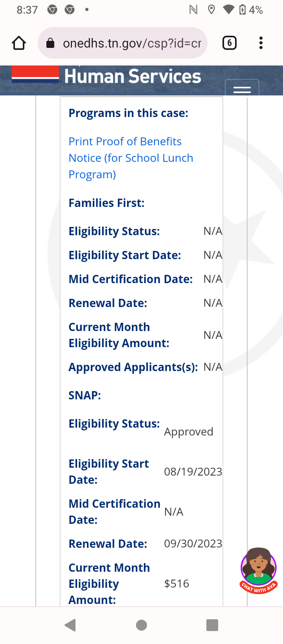Tap the NFC status icon
The height and width of the screenshot is (644, 283).
point(193,9)
